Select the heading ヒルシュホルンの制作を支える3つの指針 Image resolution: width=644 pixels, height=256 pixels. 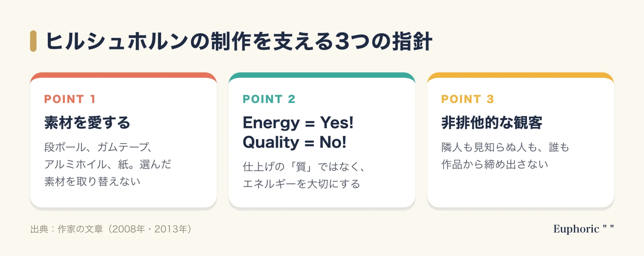click(x=239, y=42)
